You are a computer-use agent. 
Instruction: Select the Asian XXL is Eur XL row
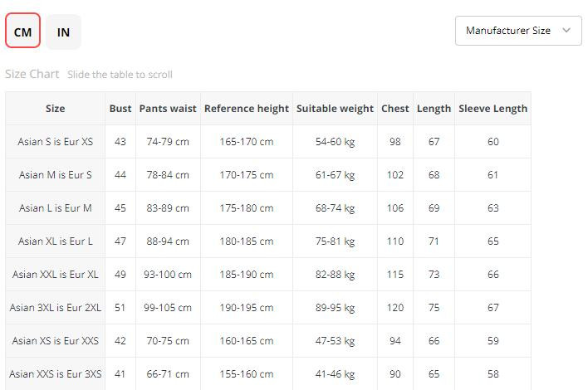click(56, 275)
